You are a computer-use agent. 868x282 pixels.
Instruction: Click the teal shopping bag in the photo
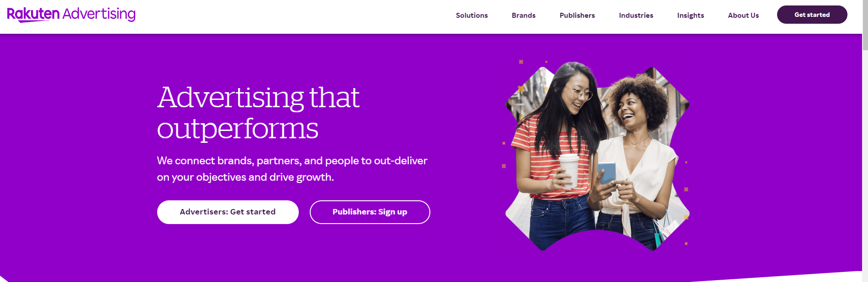click(658, 238)
